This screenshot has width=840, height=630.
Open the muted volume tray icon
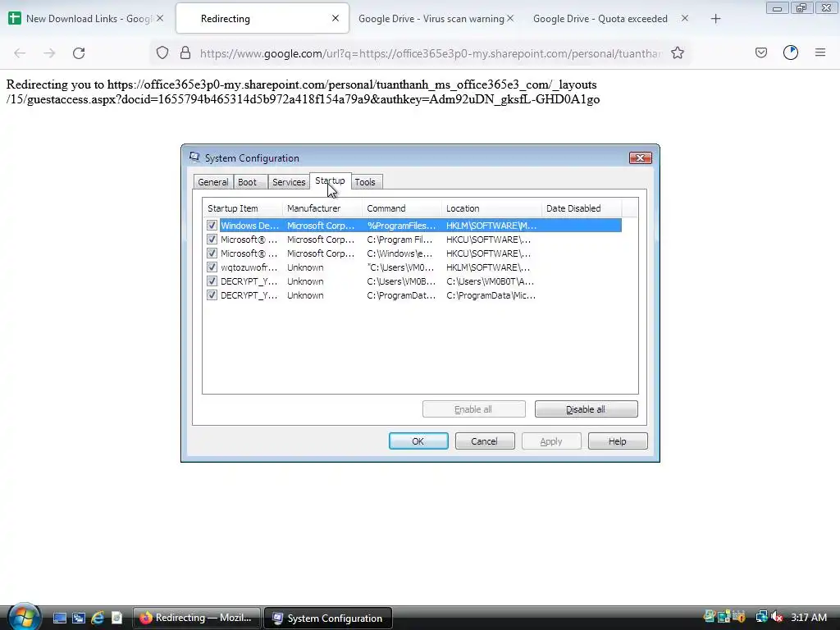point(778,618)
